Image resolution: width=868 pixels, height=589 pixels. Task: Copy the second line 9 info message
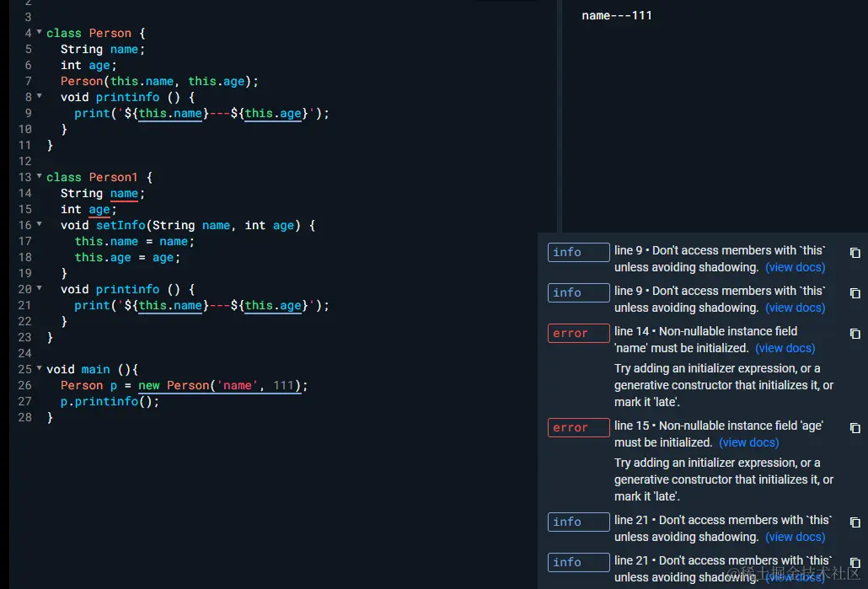pos(855,293)
